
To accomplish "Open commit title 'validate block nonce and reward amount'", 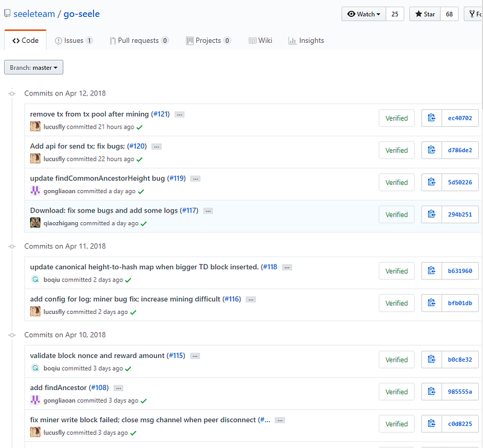I will tap(97, 356).
